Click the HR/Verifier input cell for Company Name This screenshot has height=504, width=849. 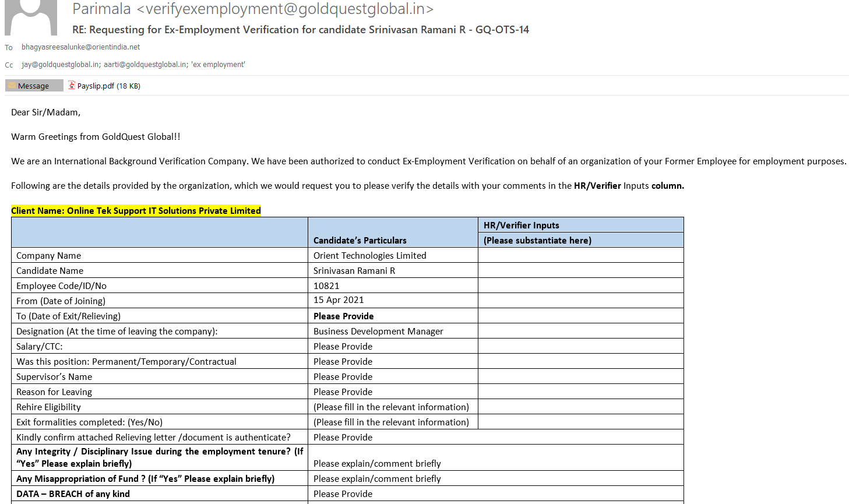click(x=580, y=255)
